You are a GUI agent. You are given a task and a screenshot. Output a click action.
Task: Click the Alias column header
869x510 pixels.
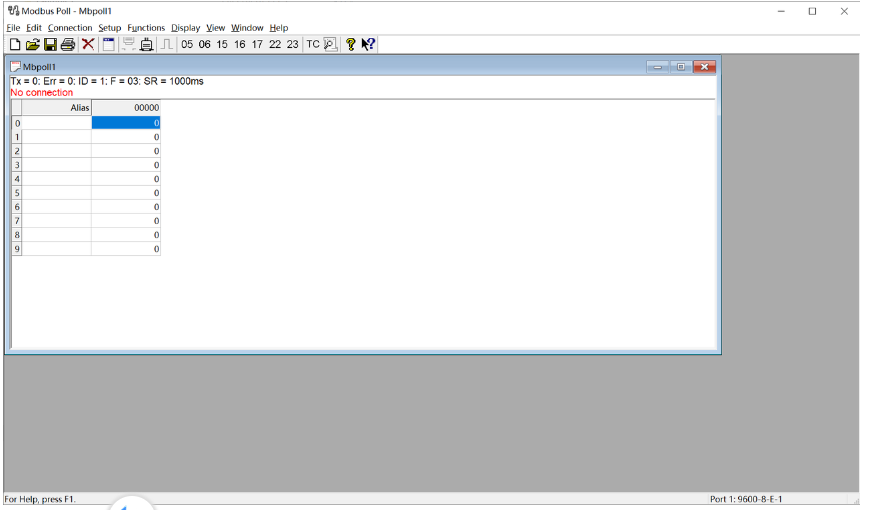click(x=57, y=108)
